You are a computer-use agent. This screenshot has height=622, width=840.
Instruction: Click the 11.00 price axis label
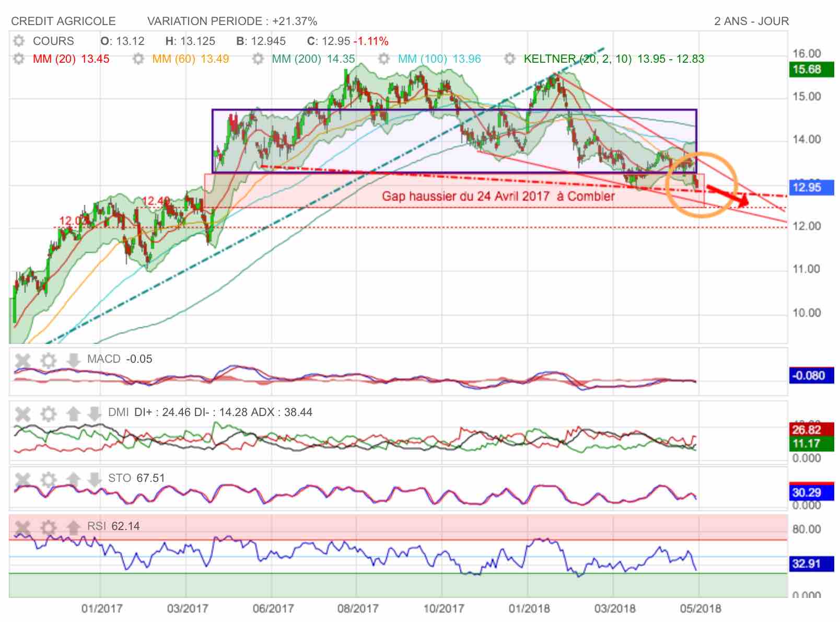tap(807, 269)
